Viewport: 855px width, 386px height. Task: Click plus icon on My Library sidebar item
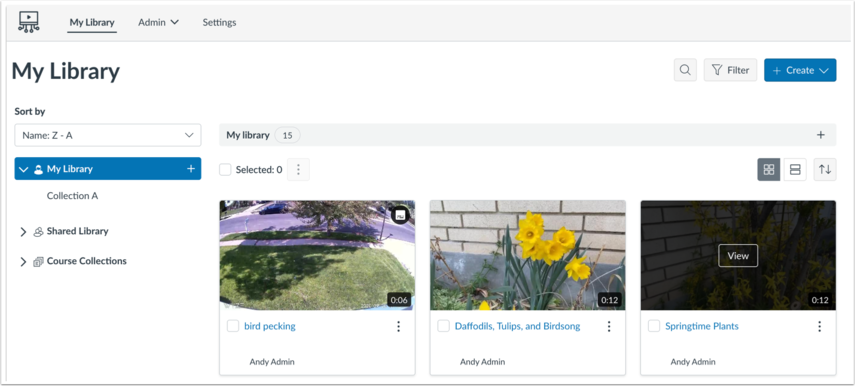191,169
